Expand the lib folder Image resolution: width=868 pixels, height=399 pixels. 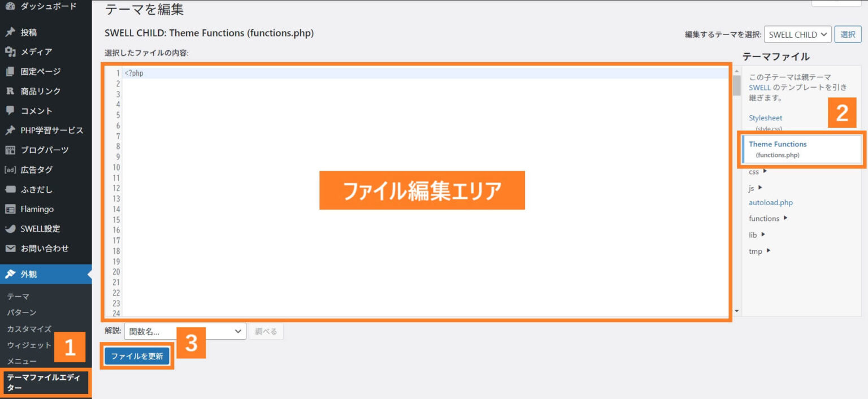click(757, 235)
